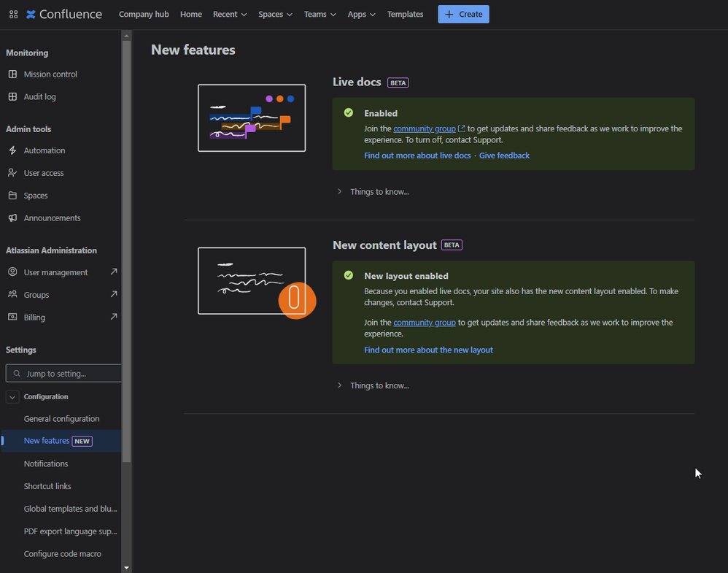Click the Create button

(x=463, y=15)
